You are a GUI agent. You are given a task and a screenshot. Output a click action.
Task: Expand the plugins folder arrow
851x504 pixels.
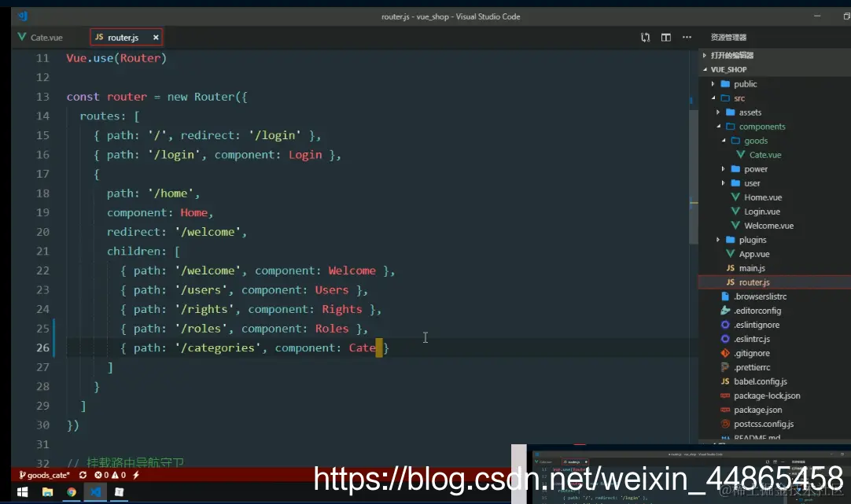(x=718, y=240)
